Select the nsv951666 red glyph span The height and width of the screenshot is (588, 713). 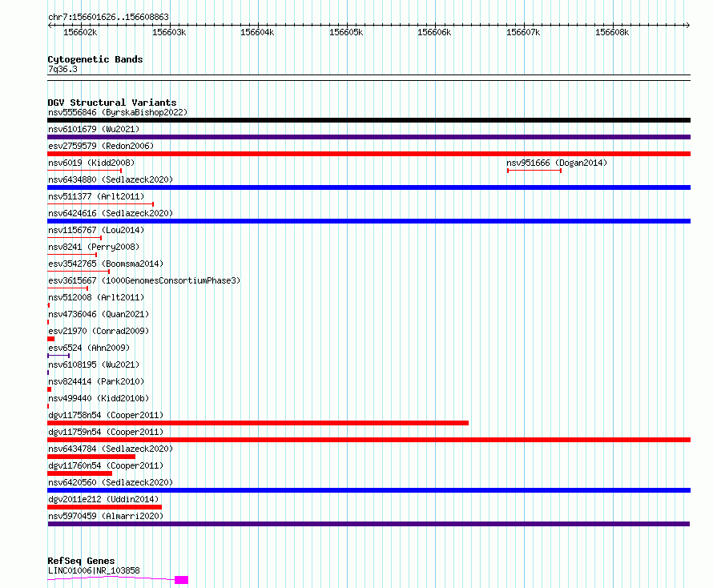point(534,171)
